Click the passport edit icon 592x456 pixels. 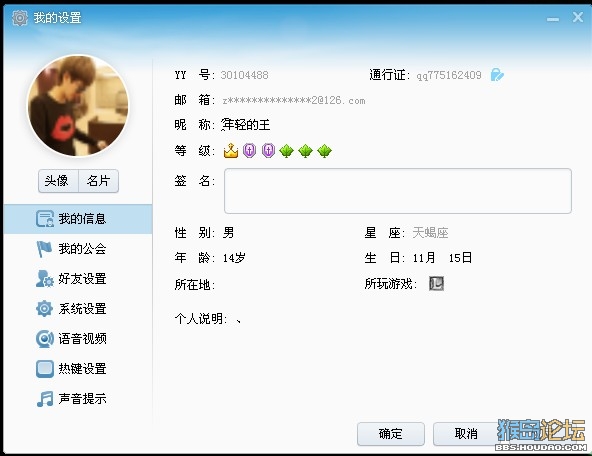pyautogui.click(x=497, y=75)
